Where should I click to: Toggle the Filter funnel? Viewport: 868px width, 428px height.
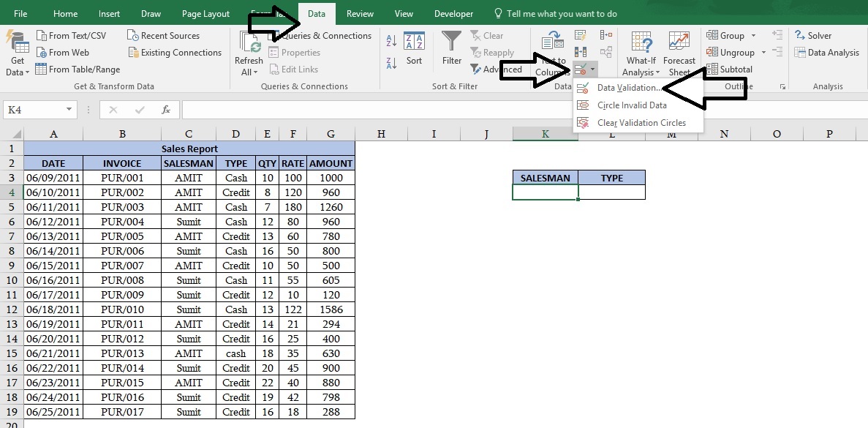coord(452,49)
